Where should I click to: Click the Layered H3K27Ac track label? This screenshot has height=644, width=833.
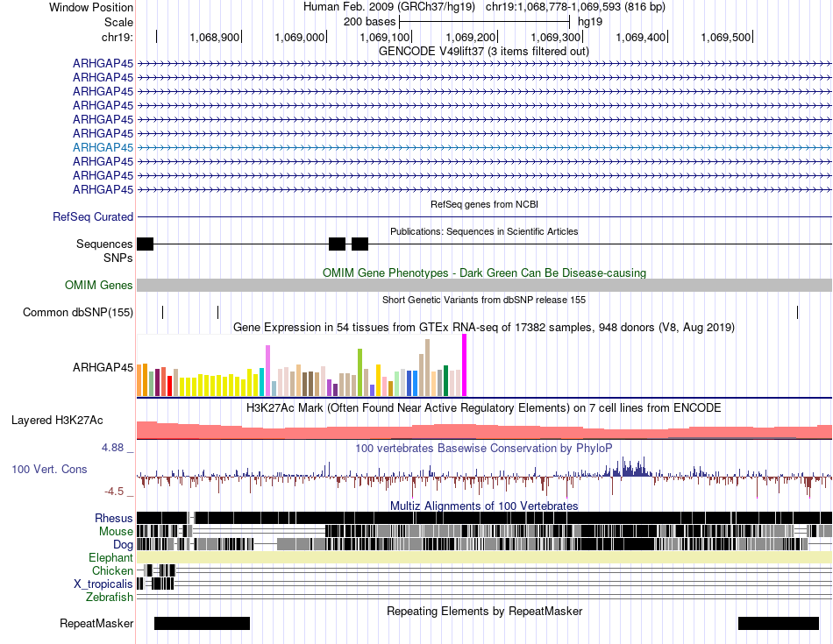[57, 421]
